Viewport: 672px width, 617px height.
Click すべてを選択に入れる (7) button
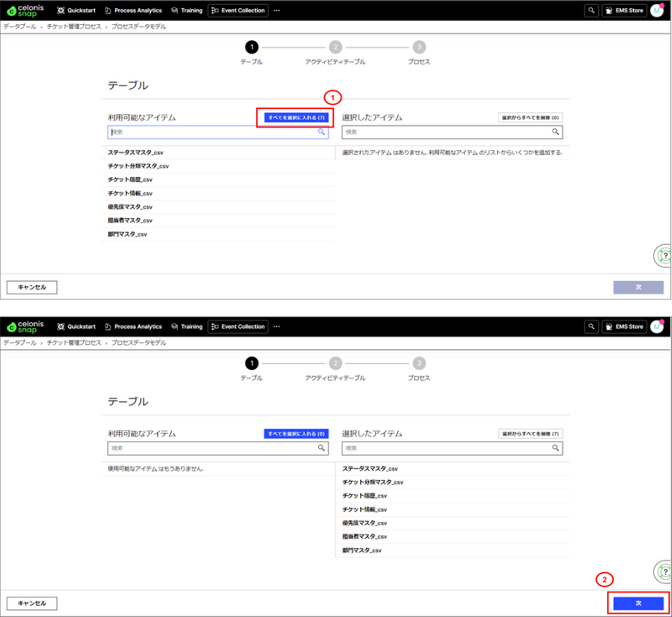coord(296,118)
